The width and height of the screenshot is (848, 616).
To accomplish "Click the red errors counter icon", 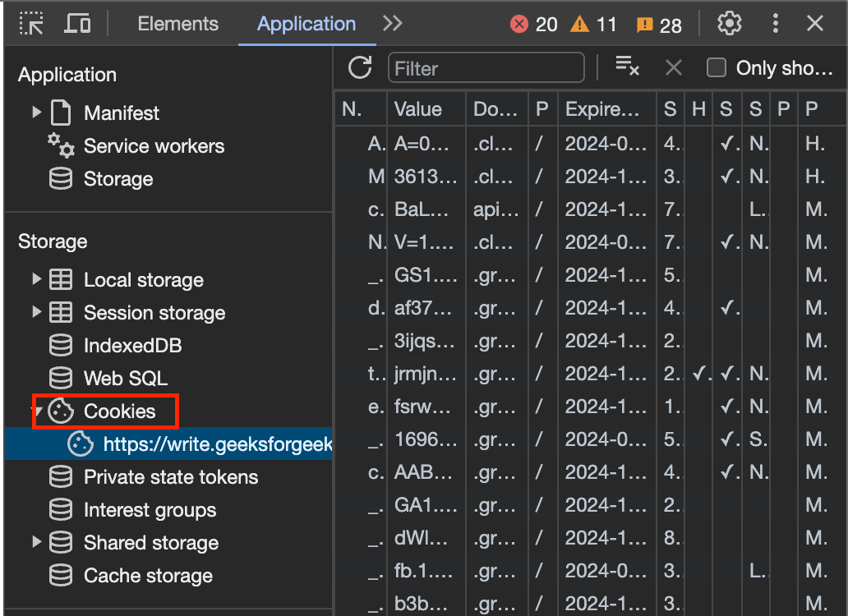I will (x=519, y=25).
